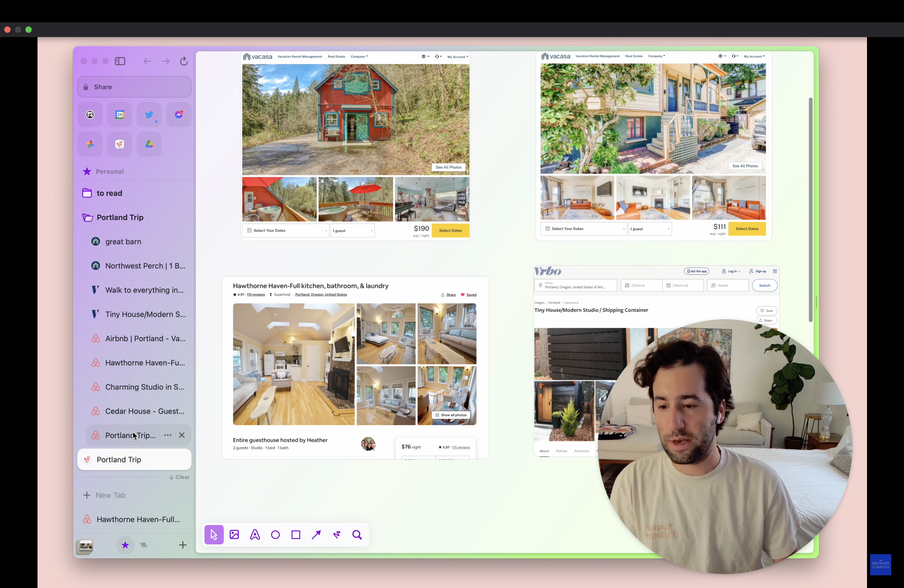
Task: Open the search magnifier tool
Action: pyautogui.click(x=357, y=535)
